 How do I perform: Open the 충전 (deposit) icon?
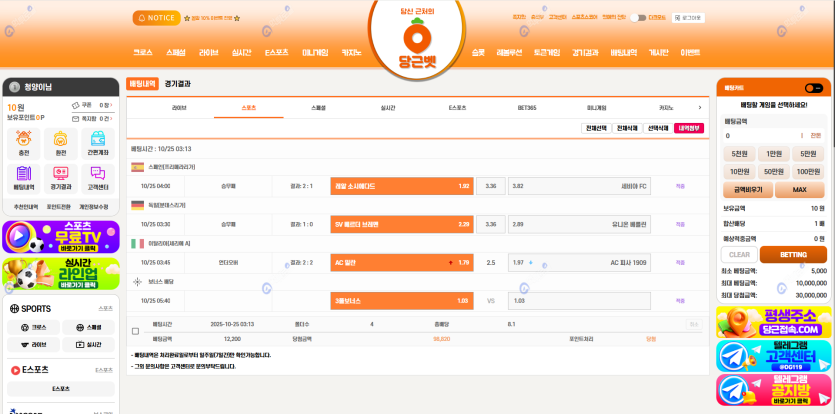pyautogui.click(x=23, y=144)
